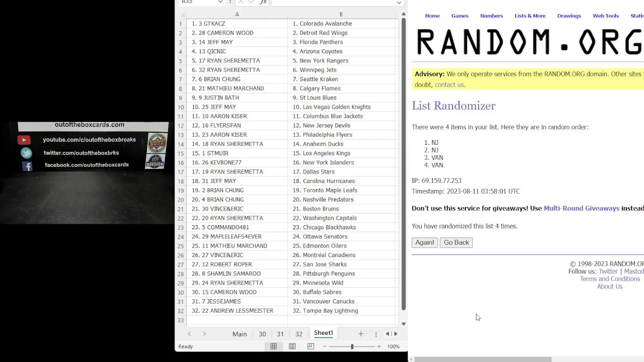Click the browser horizontal scrollbar
The height and width of the screenshot is (362, 644).
click(482, 359)
